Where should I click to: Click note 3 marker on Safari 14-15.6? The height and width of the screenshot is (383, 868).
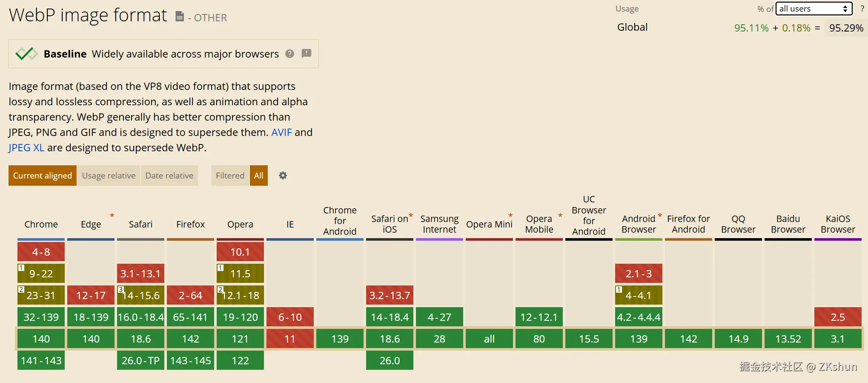[x=120, y=290]
